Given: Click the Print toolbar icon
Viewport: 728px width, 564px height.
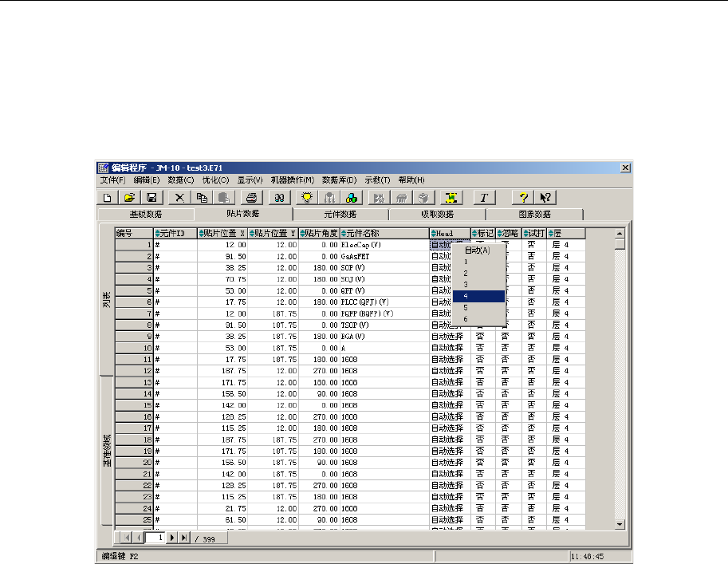Looking at the screenshot, I should click(x=252, y=198).
